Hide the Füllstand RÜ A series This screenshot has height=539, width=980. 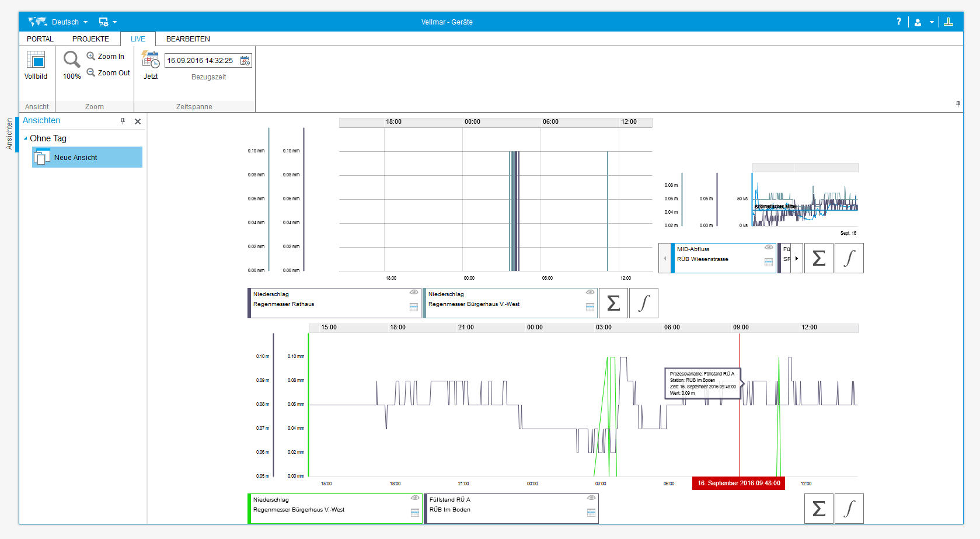click(591, 498)
